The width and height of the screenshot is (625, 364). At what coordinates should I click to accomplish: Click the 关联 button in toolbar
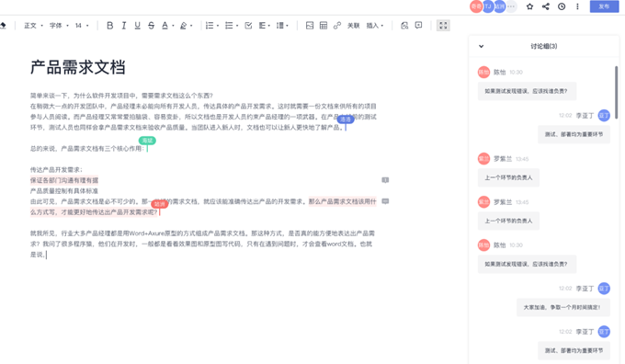[354, 26]
